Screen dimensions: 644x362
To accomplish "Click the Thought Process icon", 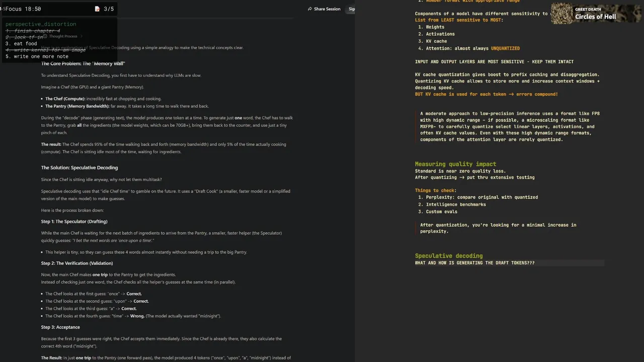I will click(45, 36).
